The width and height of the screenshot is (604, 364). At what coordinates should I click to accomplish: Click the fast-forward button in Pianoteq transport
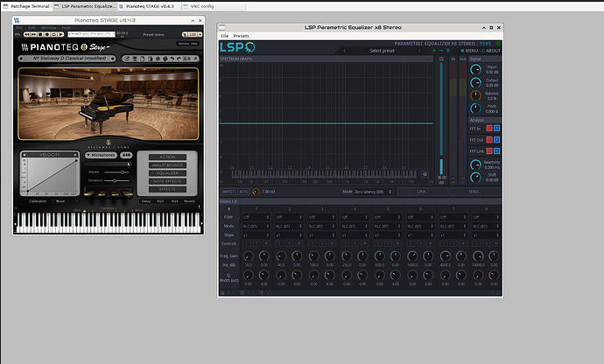(33, 34)
